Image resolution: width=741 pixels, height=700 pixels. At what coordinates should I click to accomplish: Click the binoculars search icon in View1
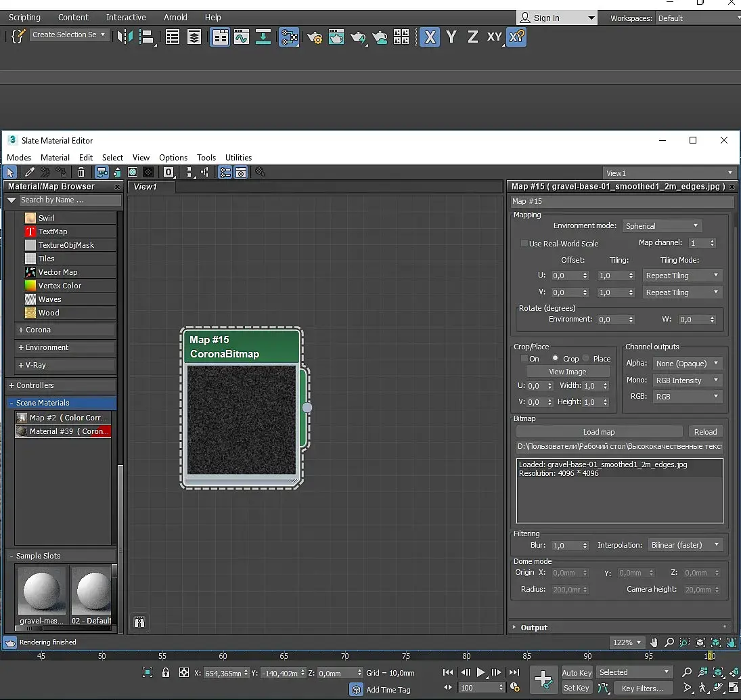139,622
